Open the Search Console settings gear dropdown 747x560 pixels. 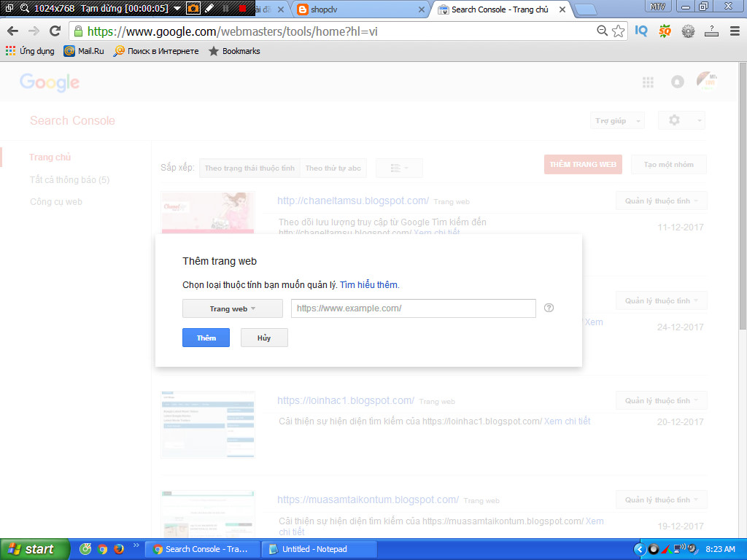681,120
